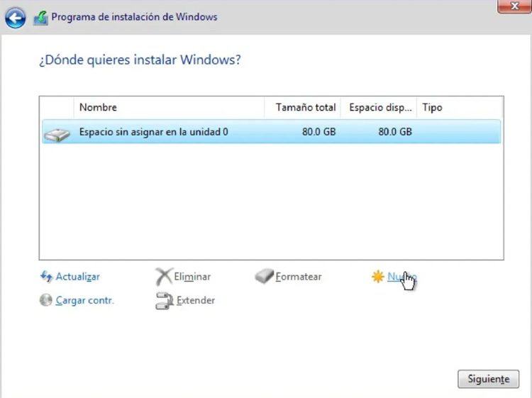This screenshot has height=398, width=532.
Task: Click the Cargar contr. disc icon
Action: [46, 300]
